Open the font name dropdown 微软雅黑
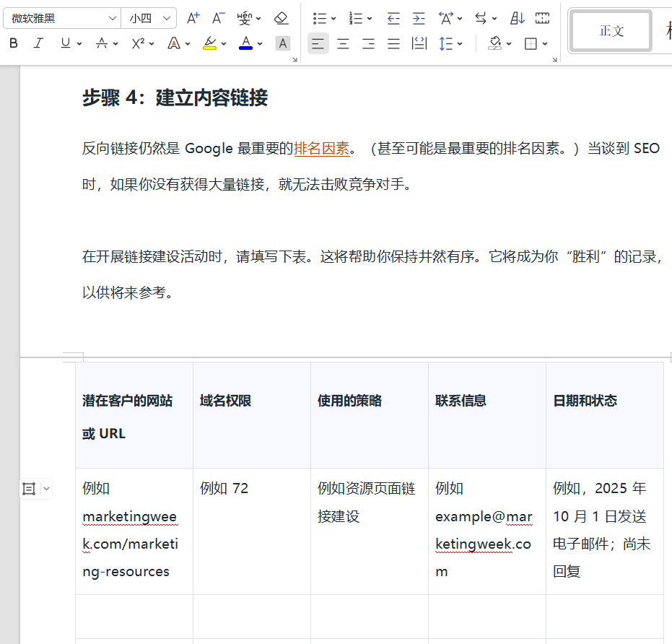The width and height of the screenshot is (672, 644). (x=113, y=18)
